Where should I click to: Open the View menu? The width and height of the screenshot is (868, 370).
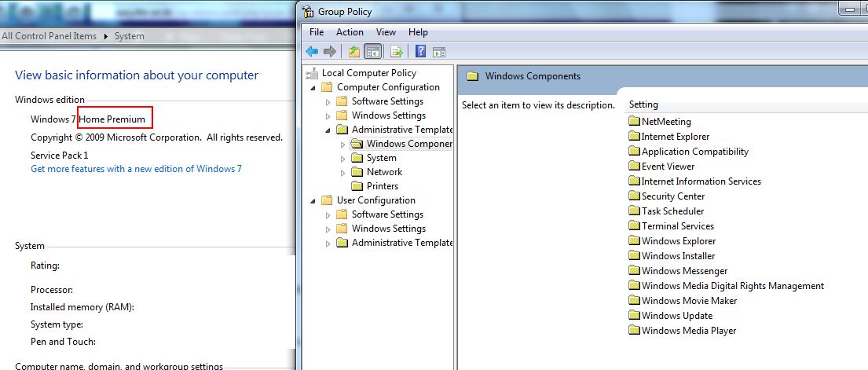pyautogui.click(x=386, y=32)
